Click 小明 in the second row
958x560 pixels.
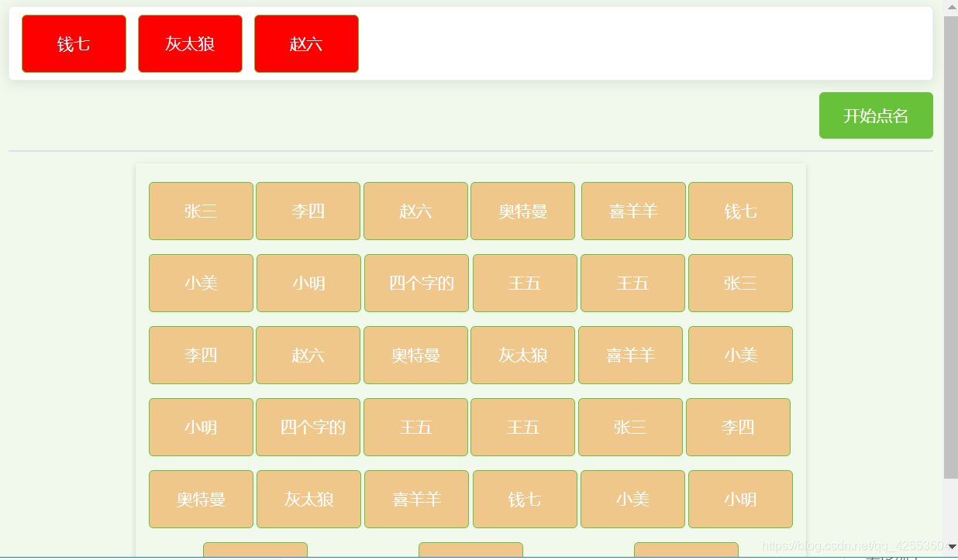308,283
